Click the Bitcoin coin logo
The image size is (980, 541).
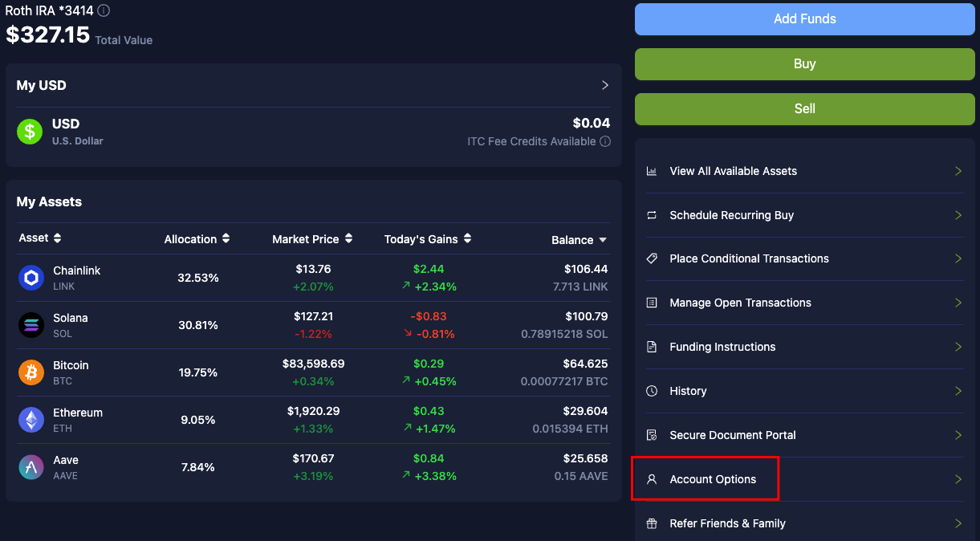31,372
